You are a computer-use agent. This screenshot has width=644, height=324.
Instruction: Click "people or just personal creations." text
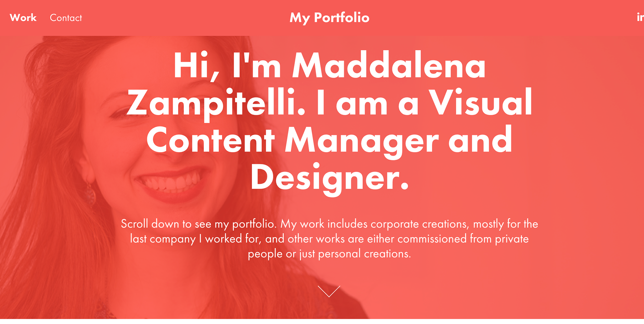coord(329,254)
